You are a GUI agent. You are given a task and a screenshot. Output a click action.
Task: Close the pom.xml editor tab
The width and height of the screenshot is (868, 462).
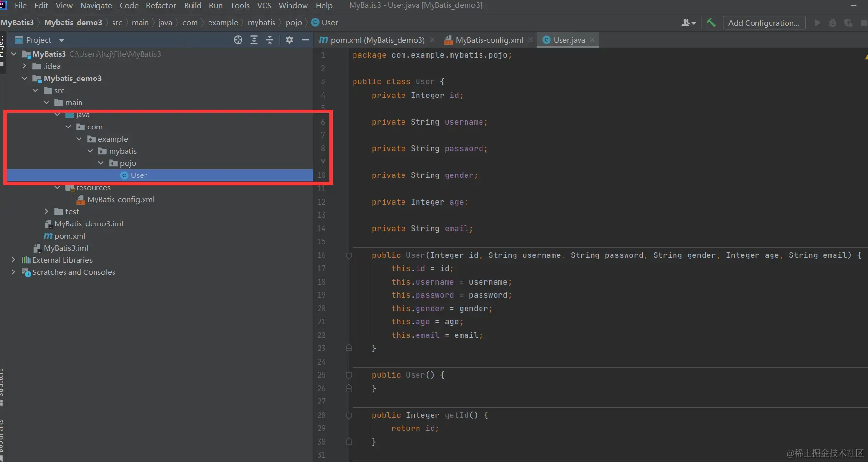coord(432,40)
